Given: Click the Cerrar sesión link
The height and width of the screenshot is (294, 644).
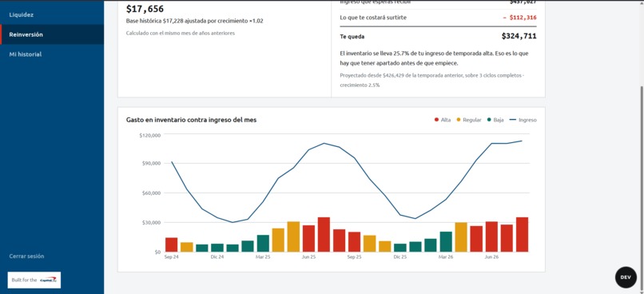Looking at the screenshot, I should click(x=26, y=256).
